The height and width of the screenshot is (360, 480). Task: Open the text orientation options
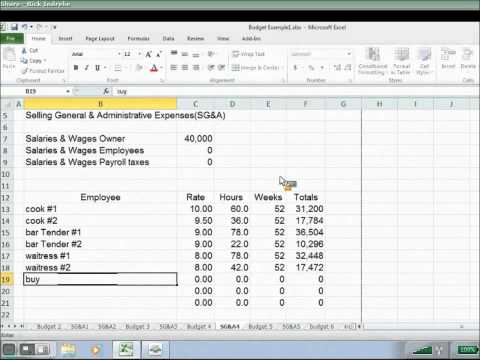coord(211,54)
